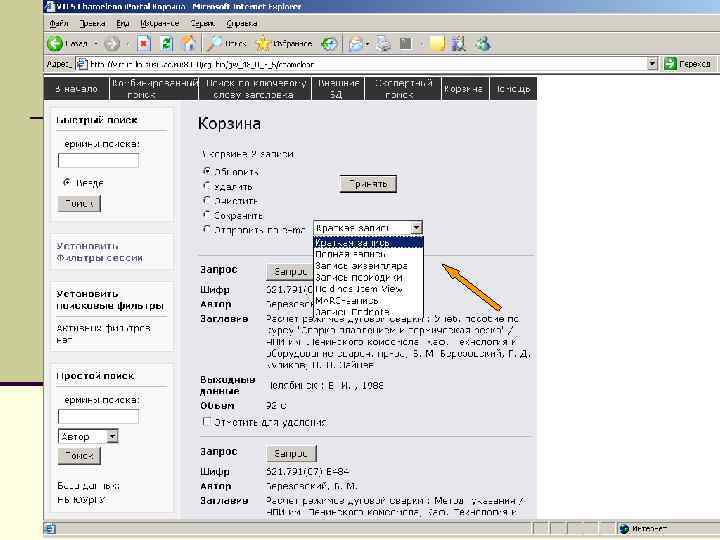Click the Media globe toolbar icon
This screenshot has width=720, height=540.
[329, 44]
